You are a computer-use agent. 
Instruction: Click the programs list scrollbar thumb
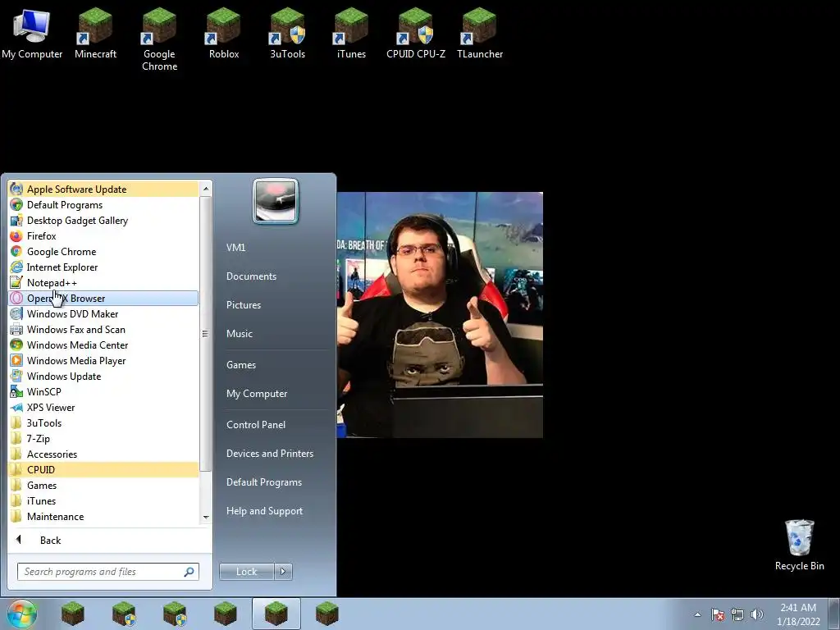point(206,334)
